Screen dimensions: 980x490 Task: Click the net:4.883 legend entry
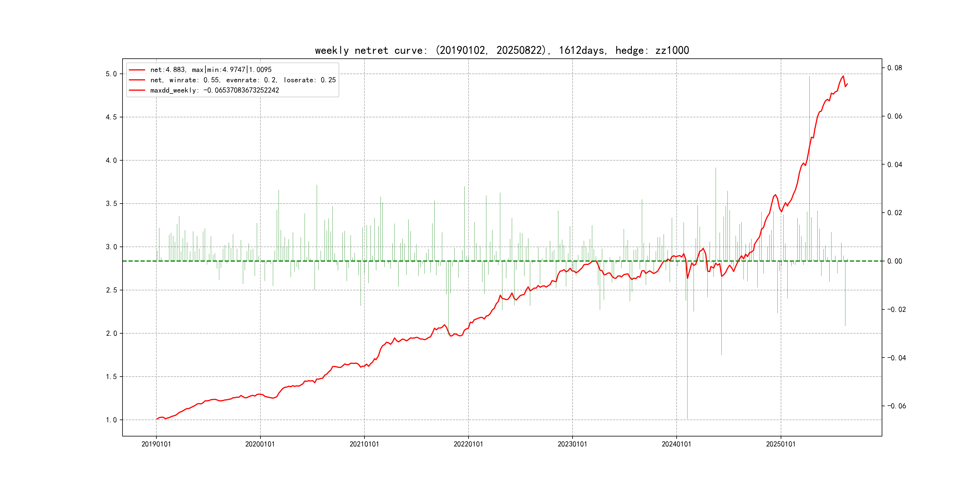click(x=211, y=70)
